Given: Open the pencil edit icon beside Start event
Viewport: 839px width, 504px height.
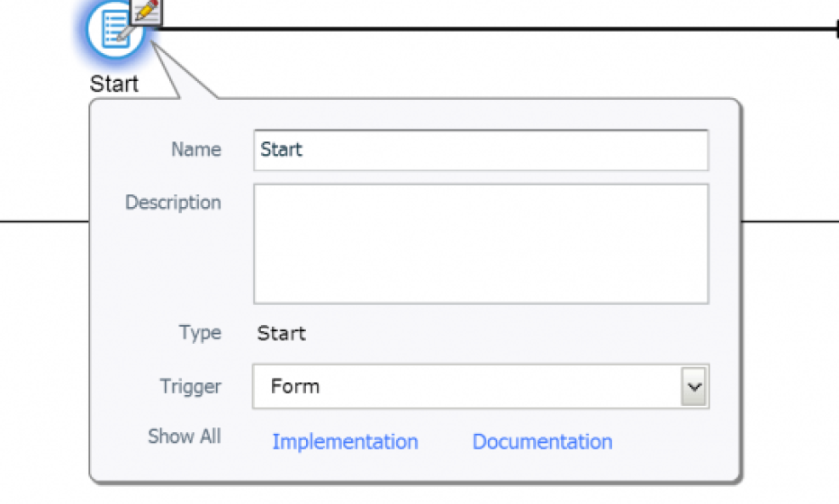Looking at the screenshot, I should pyautogui.click(x=147, y=11).
